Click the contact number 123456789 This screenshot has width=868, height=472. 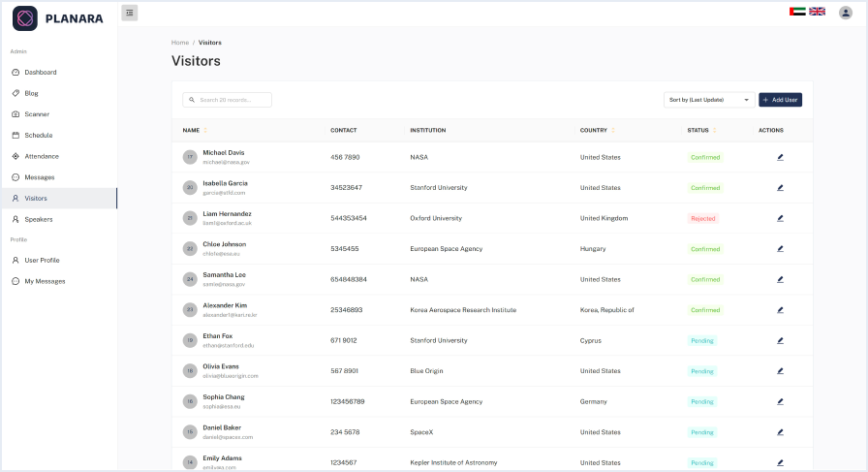347,401
